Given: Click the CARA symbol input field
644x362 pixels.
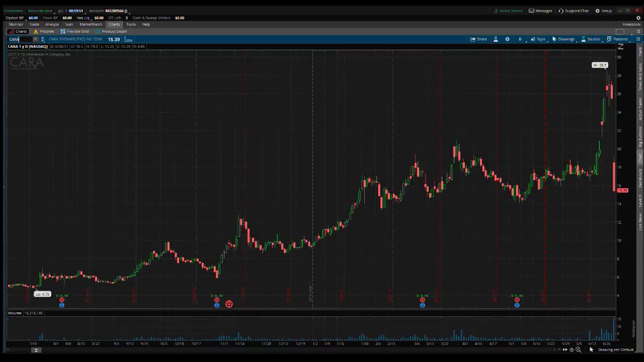Looking at the screenshot, I should (x=20, y=39).
